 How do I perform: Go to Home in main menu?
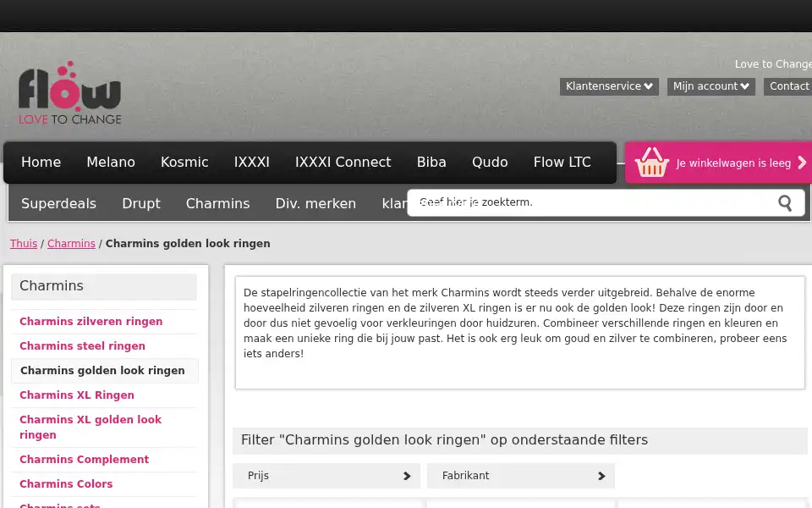[x=41, y=163]
